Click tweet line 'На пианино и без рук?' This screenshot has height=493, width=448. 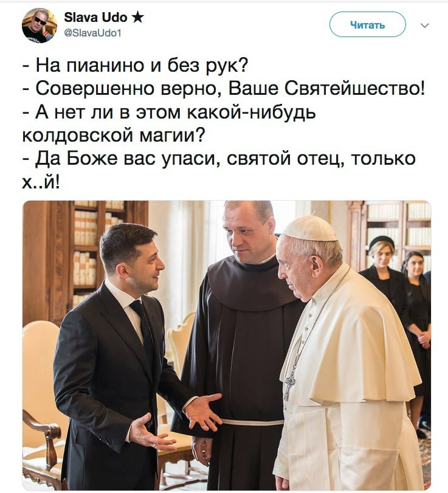pyautogui.click(x=136, y=66)
